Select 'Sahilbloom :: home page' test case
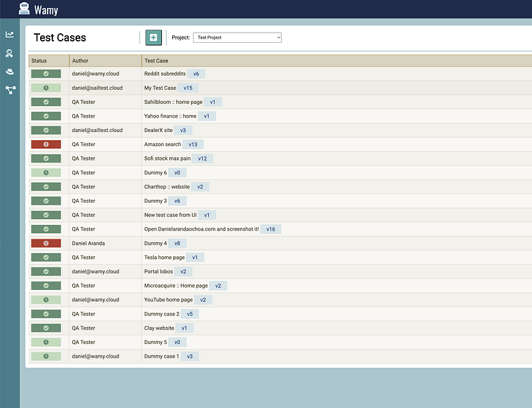Viewport: 532px width, 408px height. coord(173,102)
